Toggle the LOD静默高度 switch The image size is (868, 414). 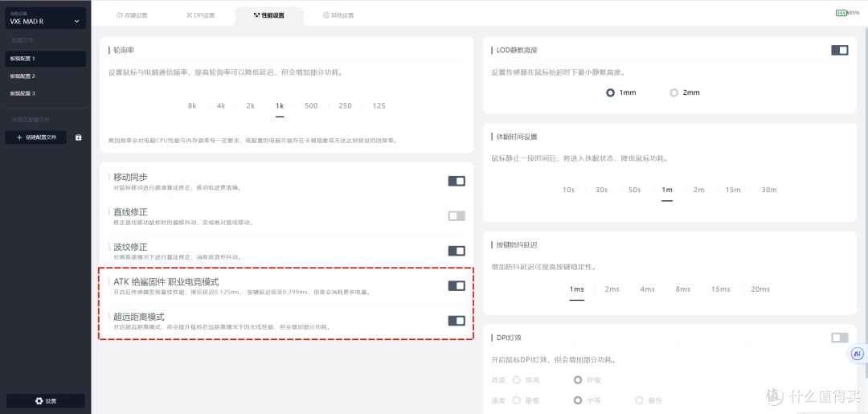840,51
